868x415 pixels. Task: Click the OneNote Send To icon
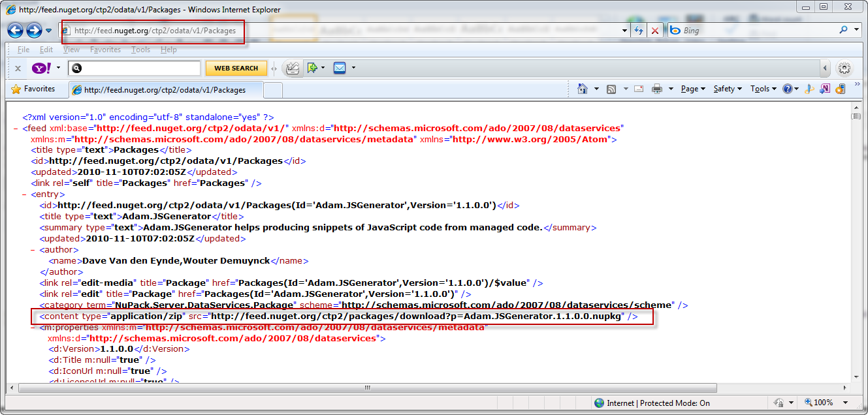(x=824, y=89)
